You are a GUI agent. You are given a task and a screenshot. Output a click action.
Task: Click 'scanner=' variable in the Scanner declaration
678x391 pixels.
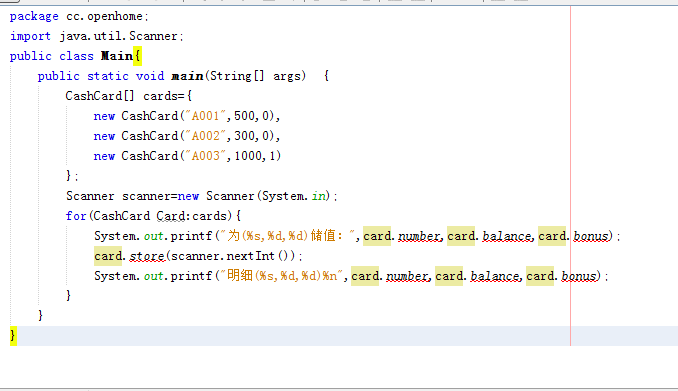pos(150,196)
